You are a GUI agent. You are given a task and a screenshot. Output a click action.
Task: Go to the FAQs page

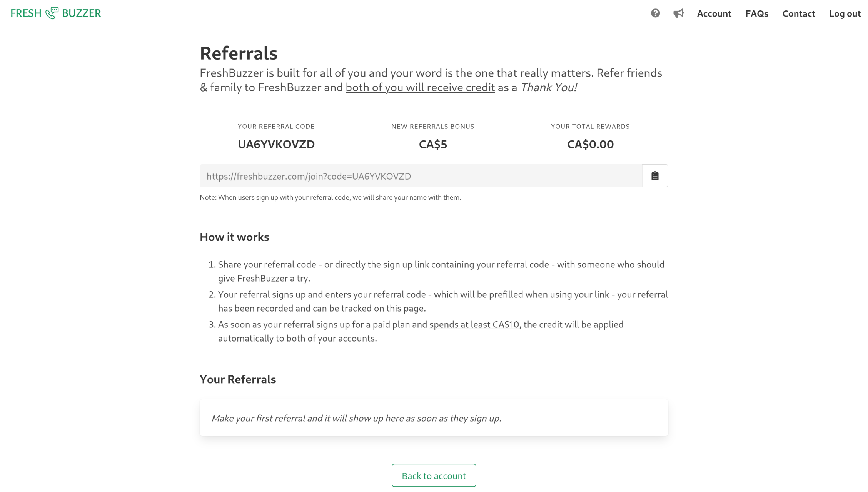[756, 14]
